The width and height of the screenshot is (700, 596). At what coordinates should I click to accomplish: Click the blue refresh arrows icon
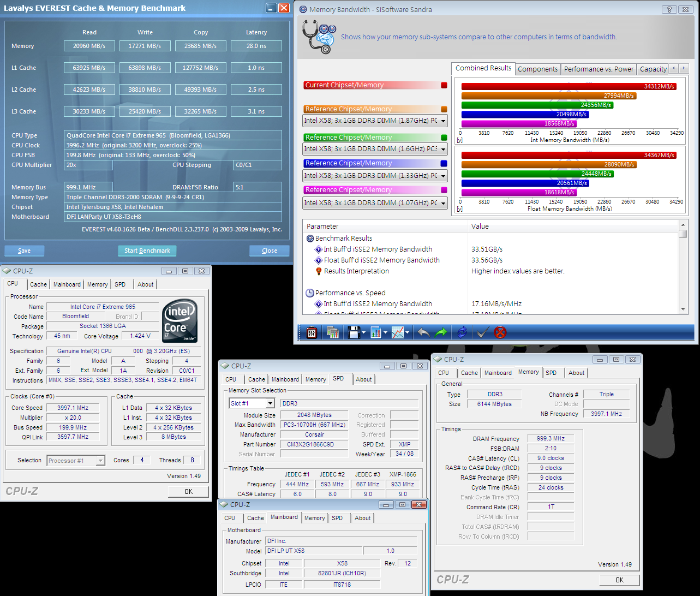coord(462,332)
